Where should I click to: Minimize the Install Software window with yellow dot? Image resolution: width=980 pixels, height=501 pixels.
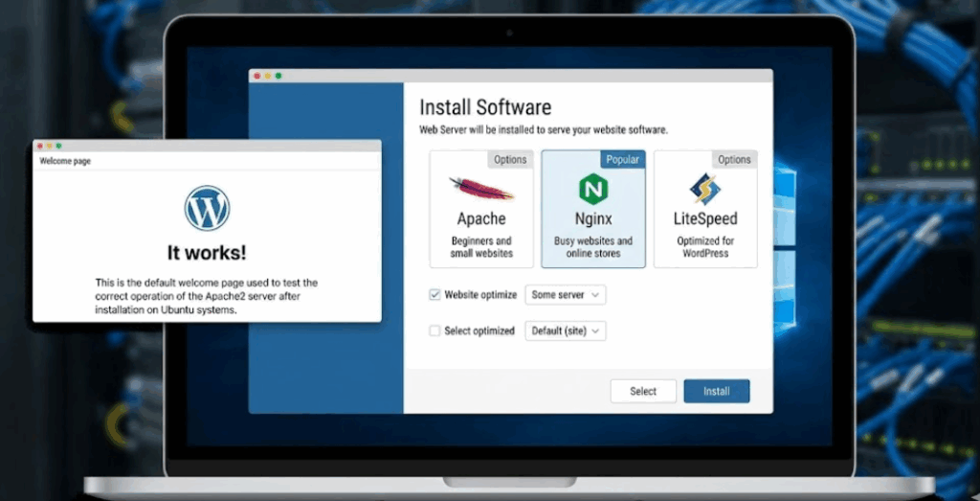(268, 76)
